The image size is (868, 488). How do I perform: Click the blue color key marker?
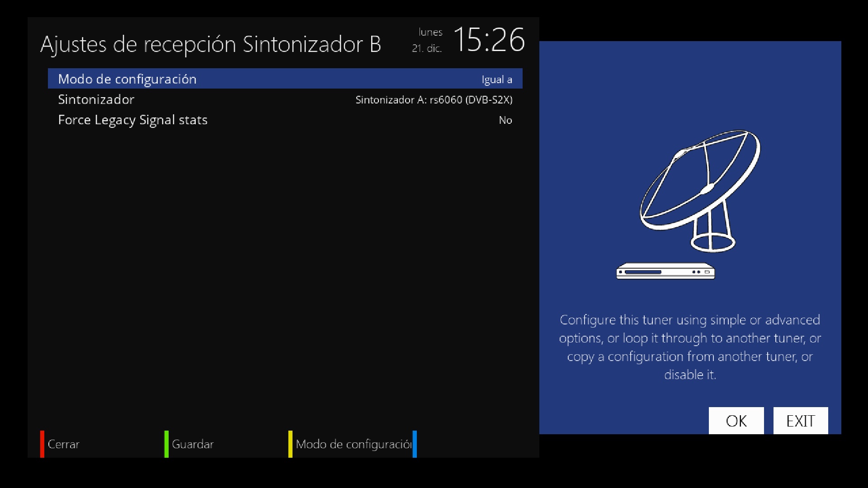tap(415, 444)
